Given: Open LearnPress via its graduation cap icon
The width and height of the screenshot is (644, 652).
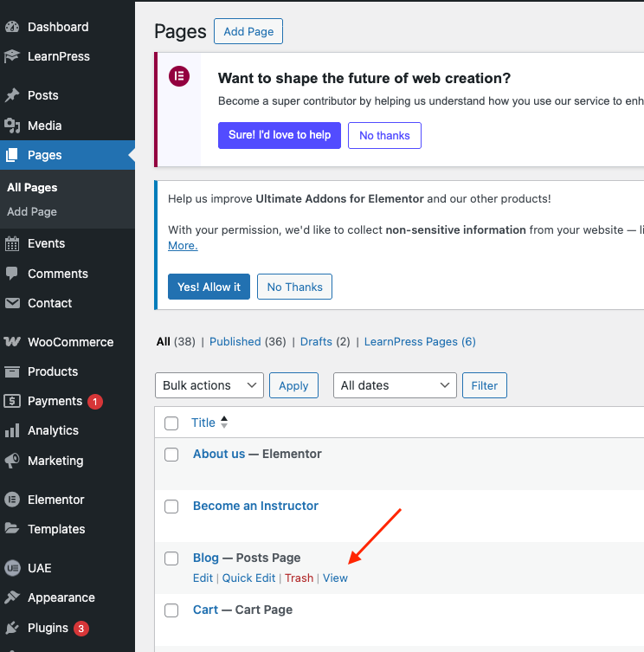Looking at the screenshot, I should (12, 56).
